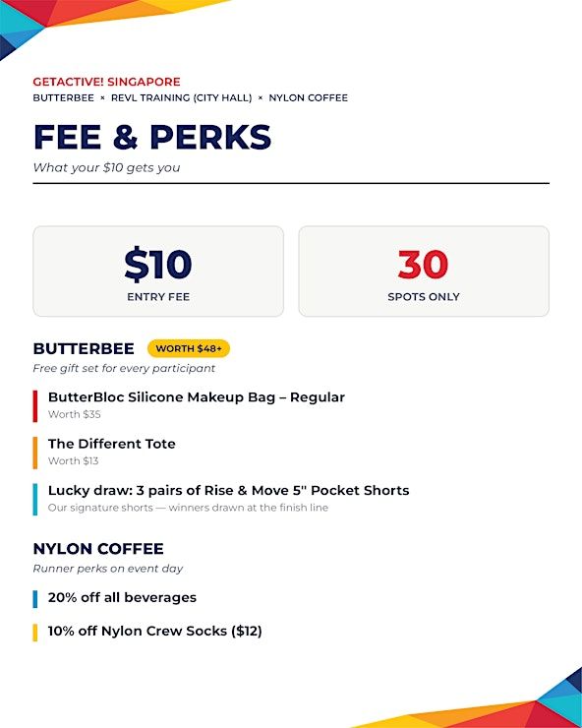
Task: Select 10% off Nylon Crew Socks perk
Action: pyautogui.click(x=155, y=631)
